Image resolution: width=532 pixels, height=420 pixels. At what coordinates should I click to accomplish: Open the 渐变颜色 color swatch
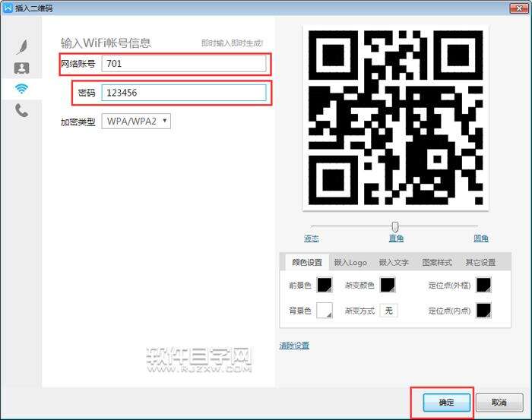coord(388,285)
